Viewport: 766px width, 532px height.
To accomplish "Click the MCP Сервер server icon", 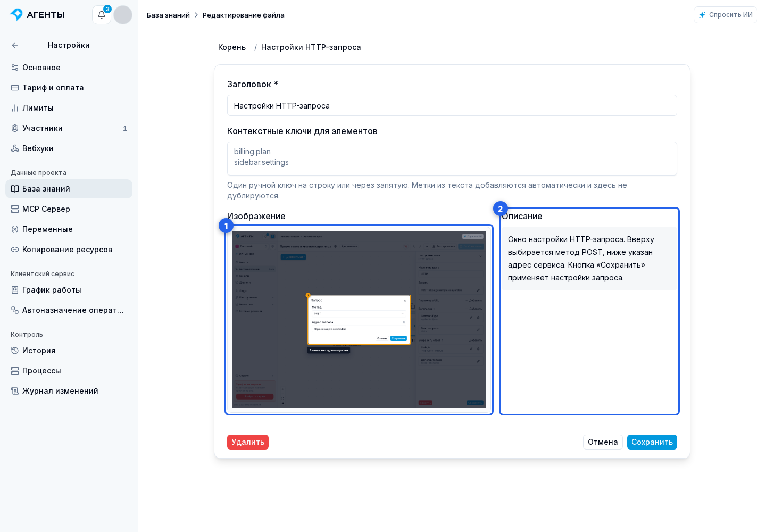I will [15, 209].
